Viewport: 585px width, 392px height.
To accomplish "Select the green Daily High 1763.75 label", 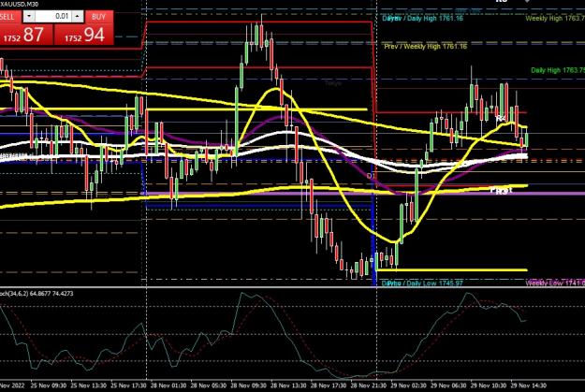I will coord(558,70).
